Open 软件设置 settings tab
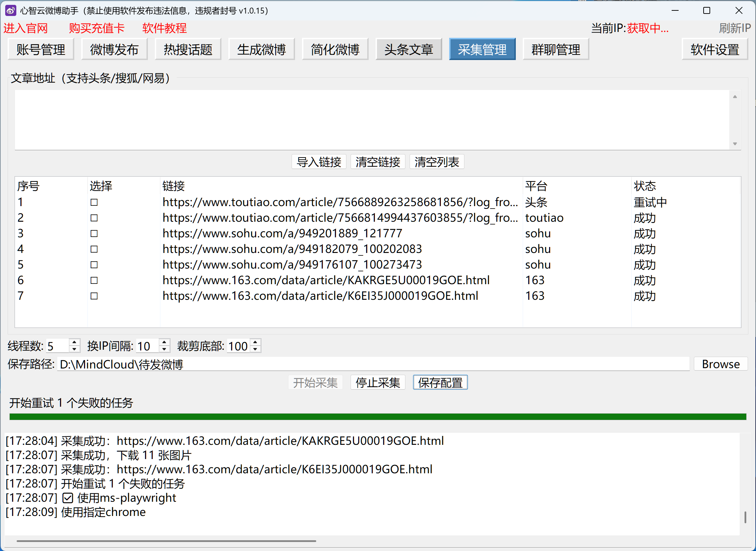 tap(714, 50)
